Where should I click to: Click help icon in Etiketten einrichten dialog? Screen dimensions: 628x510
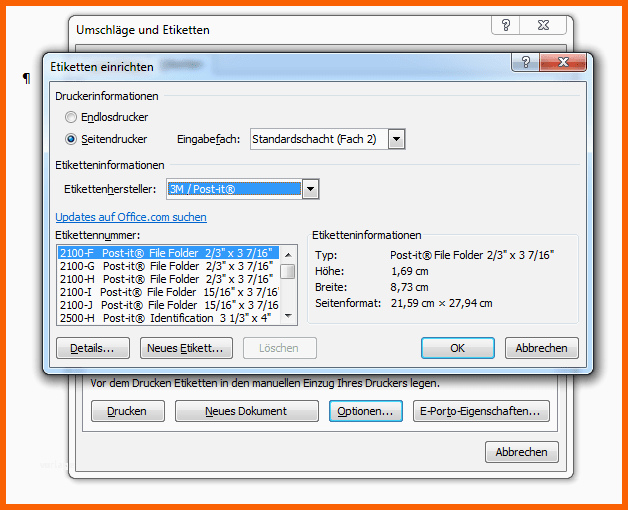coord(525,62)
